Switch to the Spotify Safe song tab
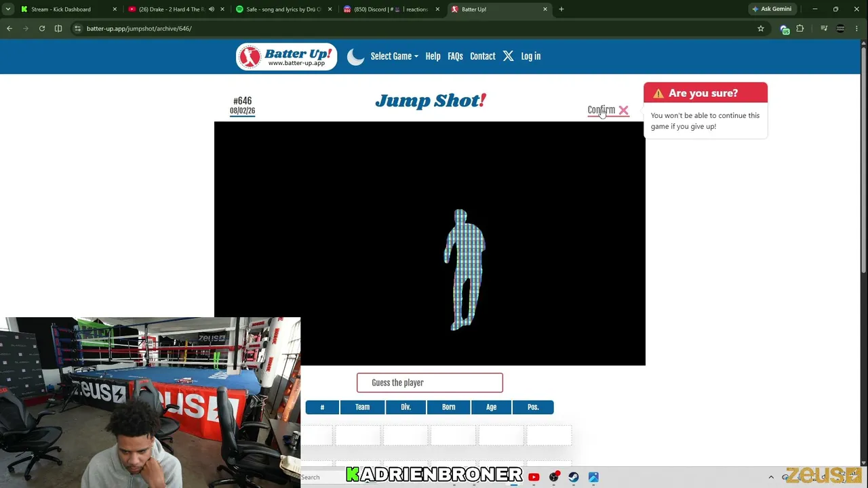The image size is (868, 488). click(x=283, y=9)
